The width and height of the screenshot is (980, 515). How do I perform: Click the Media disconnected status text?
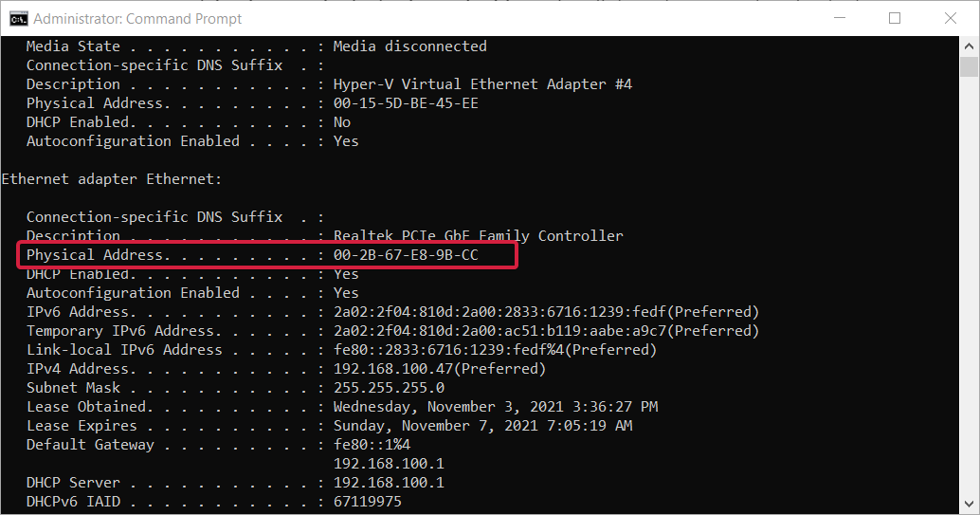tap(410, 46)
